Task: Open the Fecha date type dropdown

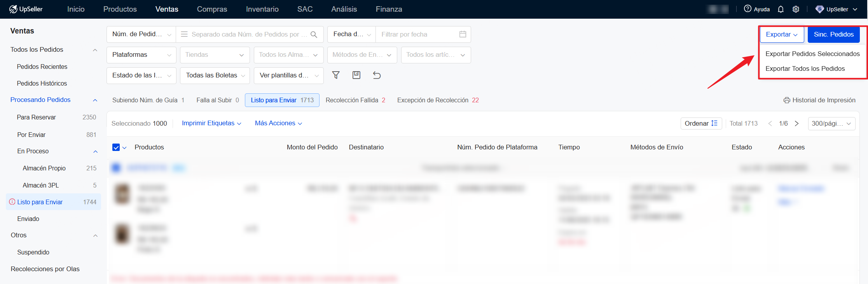Action: [351, 34]
